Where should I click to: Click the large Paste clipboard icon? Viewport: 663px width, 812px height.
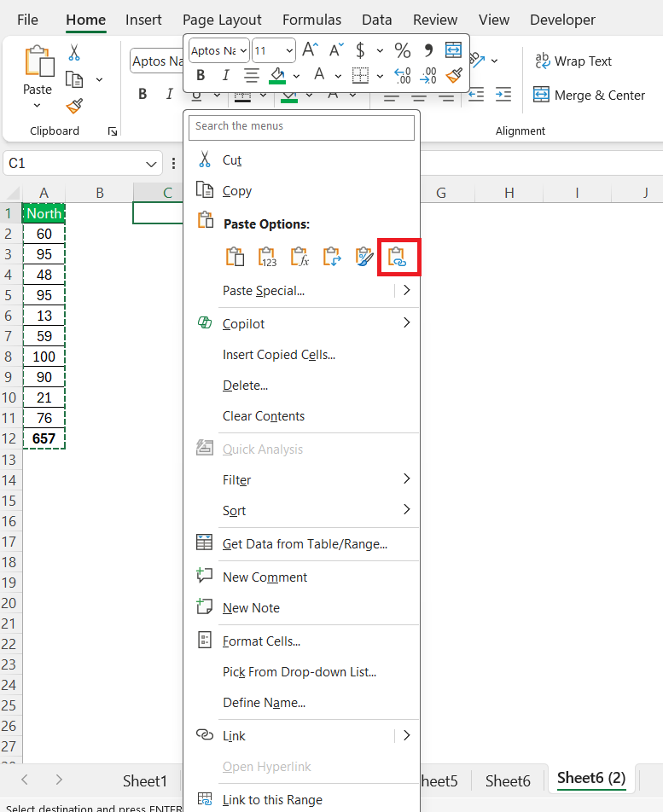point(39,61)
